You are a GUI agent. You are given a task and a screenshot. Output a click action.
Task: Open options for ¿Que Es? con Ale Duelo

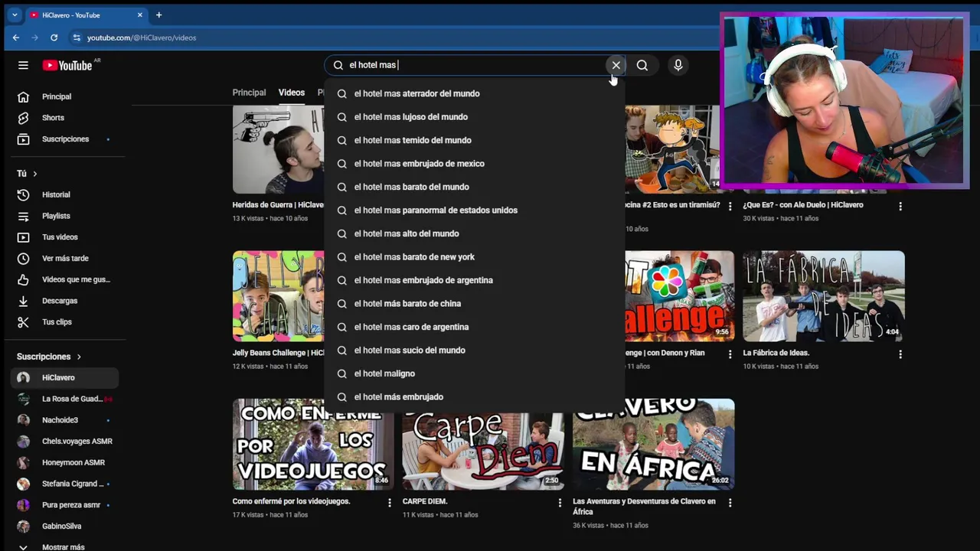point(900,207)
